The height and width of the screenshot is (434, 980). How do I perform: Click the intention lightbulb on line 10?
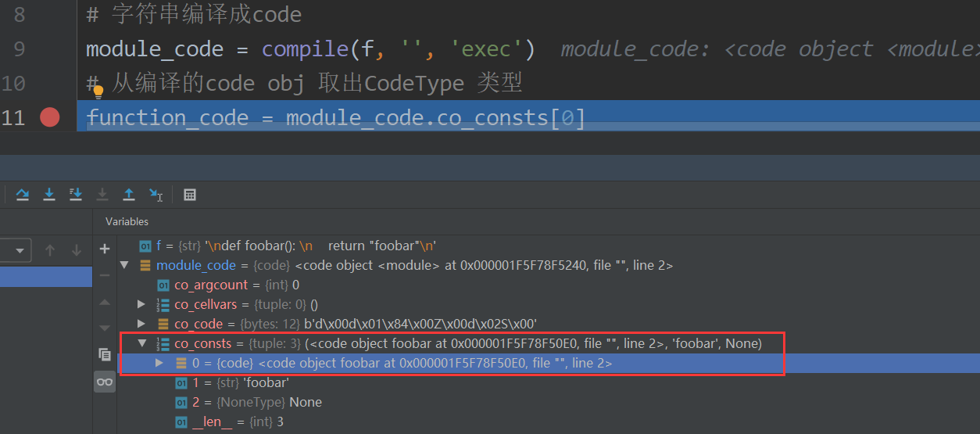[98, 91]
